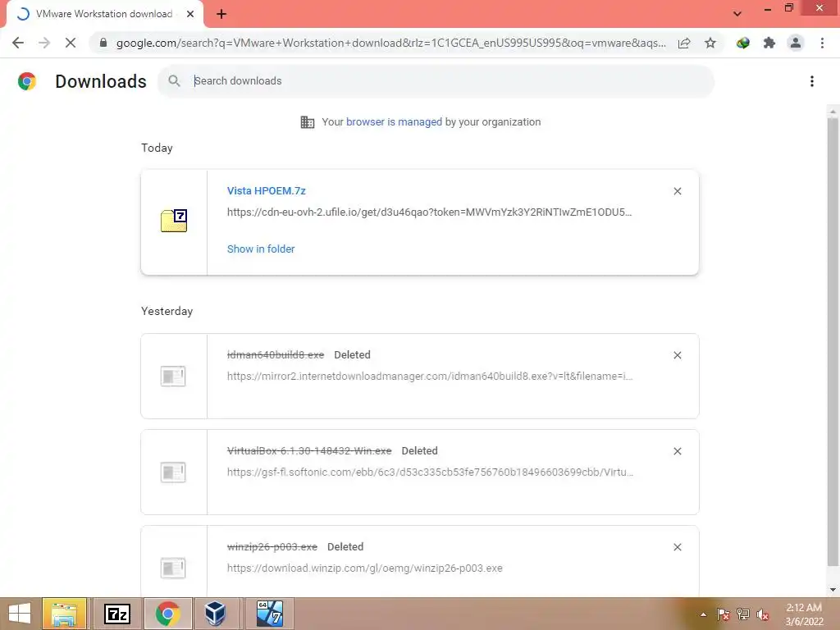Viewport: 840px width, 630px height.
Task: Click the forward navigation arrow
Action: pos(44,43)
